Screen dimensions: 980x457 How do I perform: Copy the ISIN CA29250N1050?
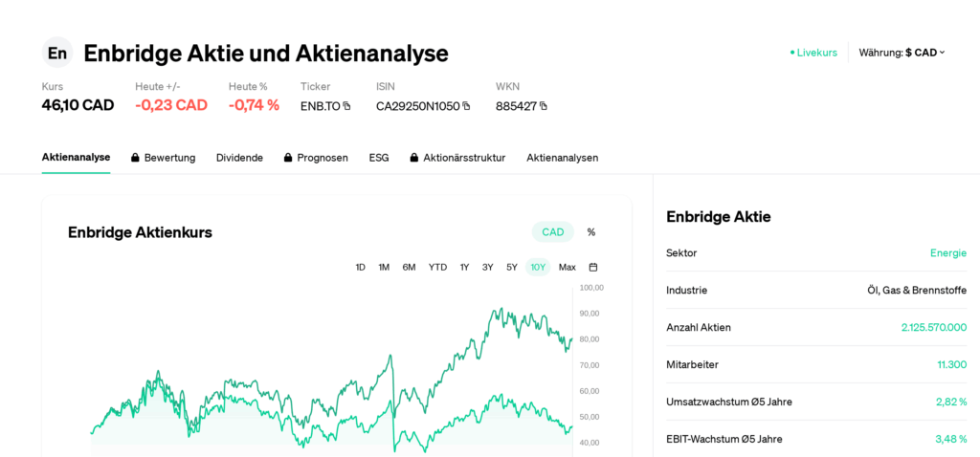[466, 106]
